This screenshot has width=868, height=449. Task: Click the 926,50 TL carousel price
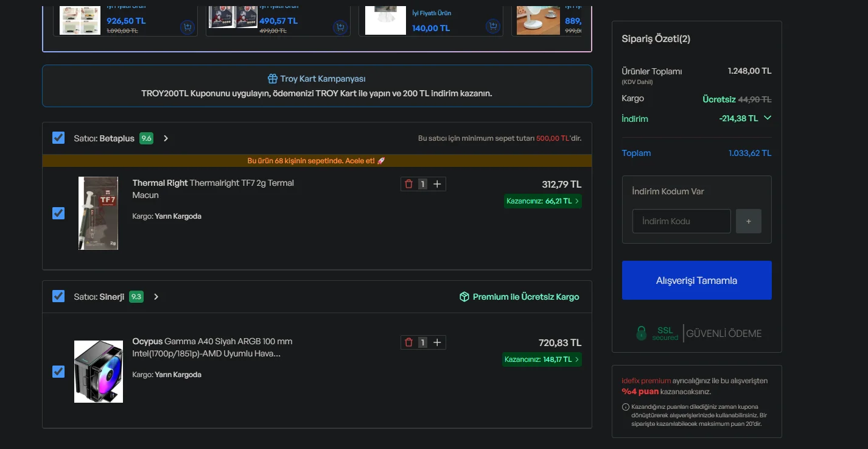tap(126, 21)
